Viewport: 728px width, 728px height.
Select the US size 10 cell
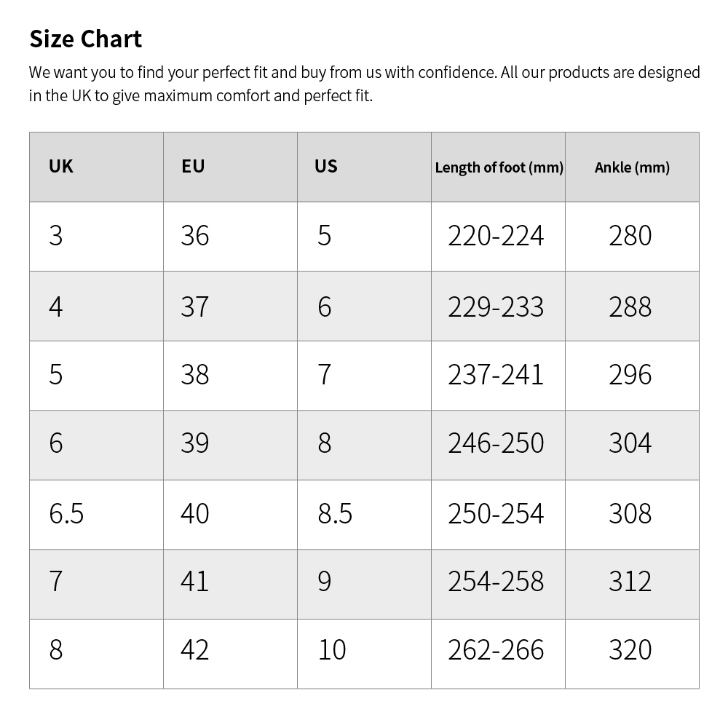(332, 650)
